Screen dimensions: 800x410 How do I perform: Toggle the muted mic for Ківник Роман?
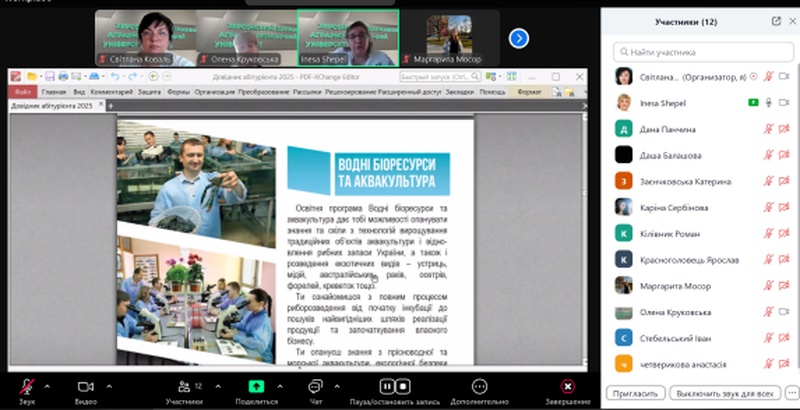coord(768,234)
